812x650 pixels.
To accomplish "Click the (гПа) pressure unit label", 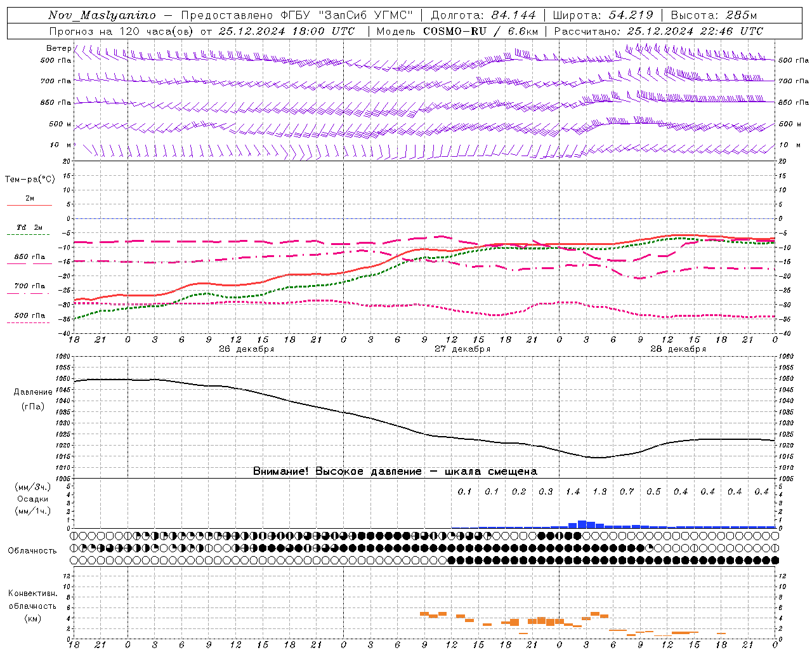I will 33,407.
